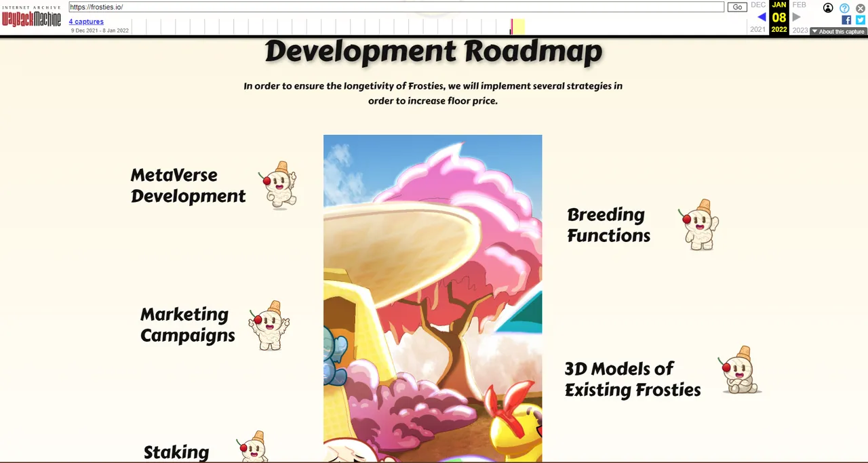Open the Wayback help question icon
Viewport: 868px width, 463px height.
click(x=844, y=8)
